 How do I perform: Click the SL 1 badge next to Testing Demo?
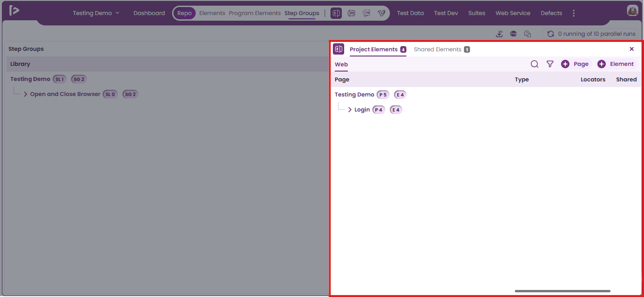(x=59, y=79)
